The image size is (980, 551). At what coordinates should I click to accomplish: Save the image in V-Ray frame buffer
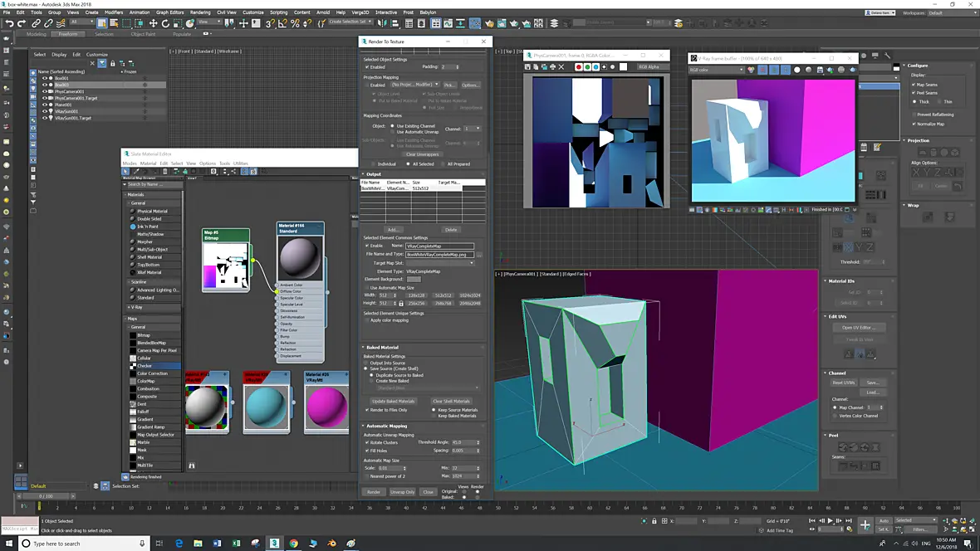pos(820,70)
